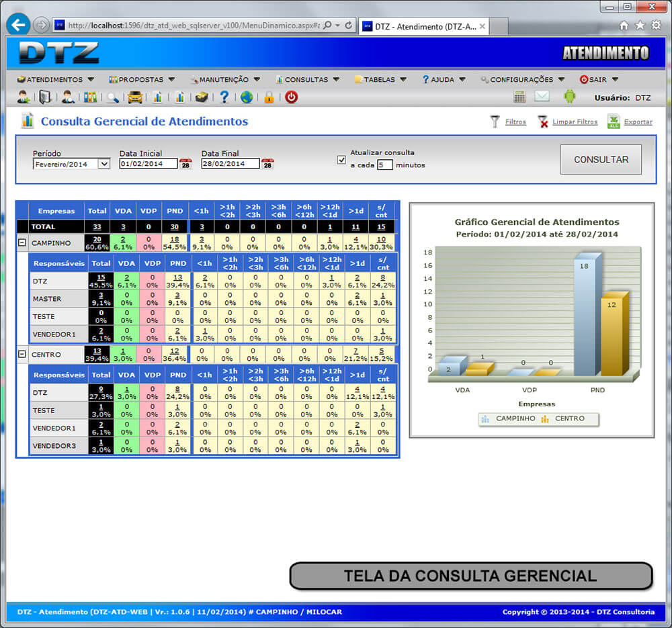Open the CONSULTAS menu

(x=306, y=79)
